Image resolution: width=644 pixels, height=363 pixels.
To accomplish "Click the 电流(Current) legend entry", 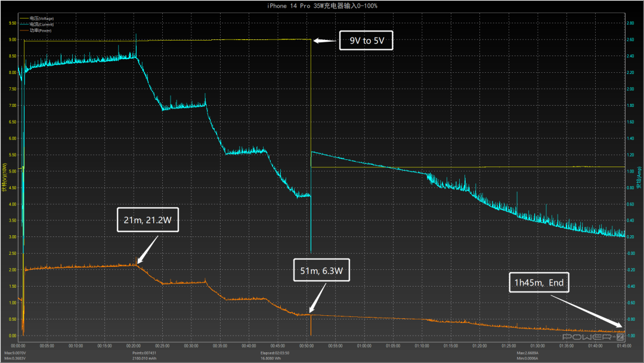I will point(37,24).
